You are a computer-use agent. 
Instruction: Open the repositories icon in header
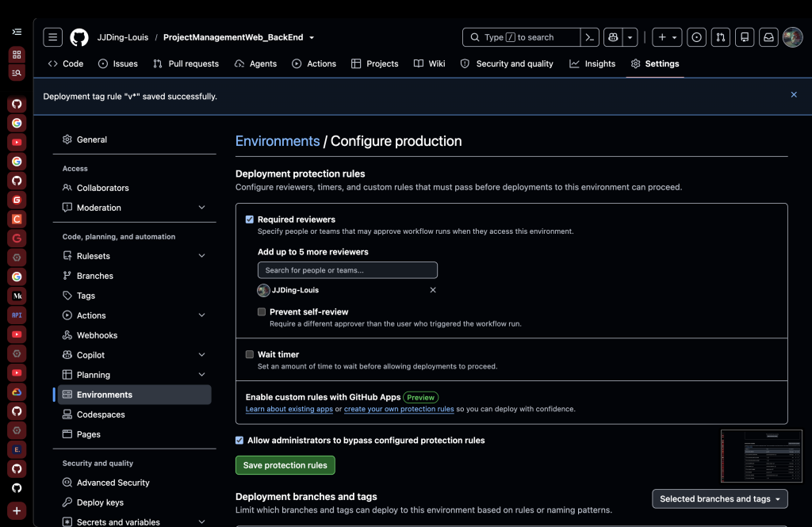coord(745,37)
